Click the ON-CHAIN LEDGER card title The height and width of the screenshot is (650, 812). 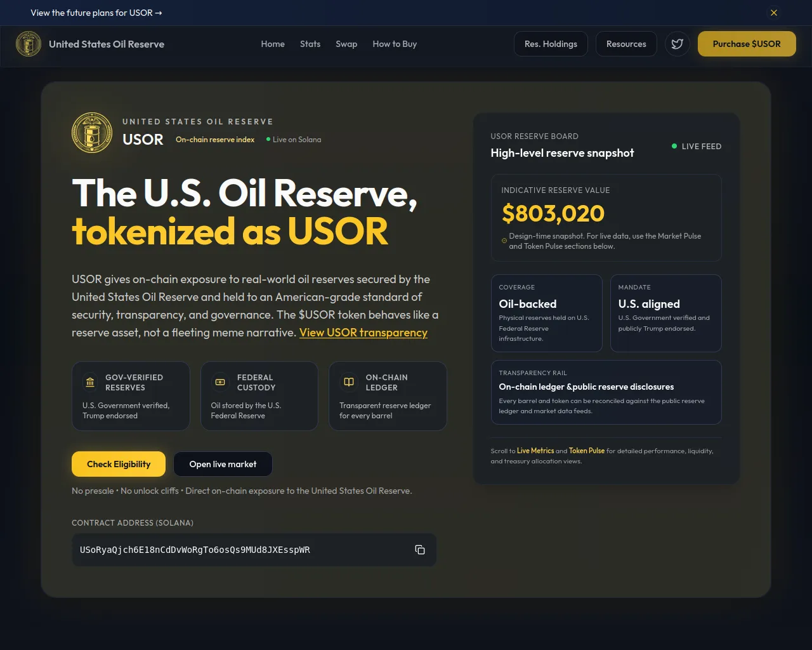coord(386,382)
